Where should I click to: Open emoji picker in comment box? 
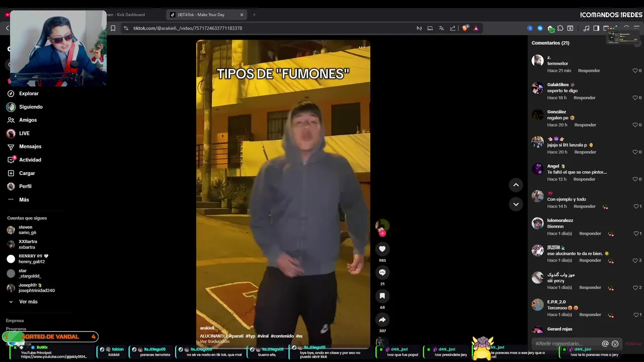[615, 344]
